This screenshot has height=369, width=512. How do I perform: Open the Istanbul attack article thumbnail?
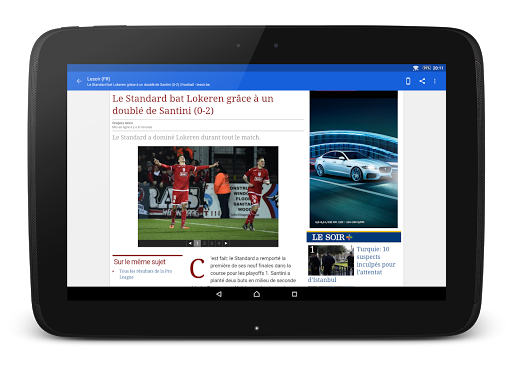point(331,260)
